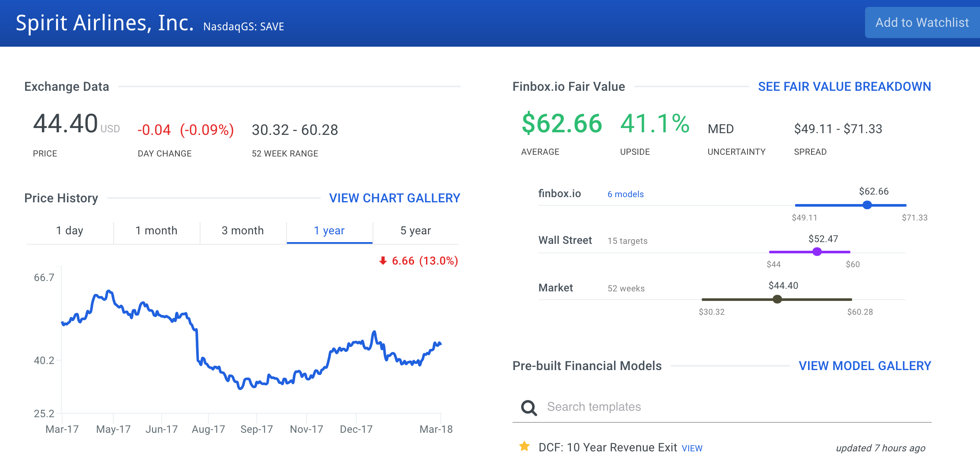This screenshot has height=460, width=980.
Task: Click the Pre-built Financial Models heading
Action: [587, 366]
